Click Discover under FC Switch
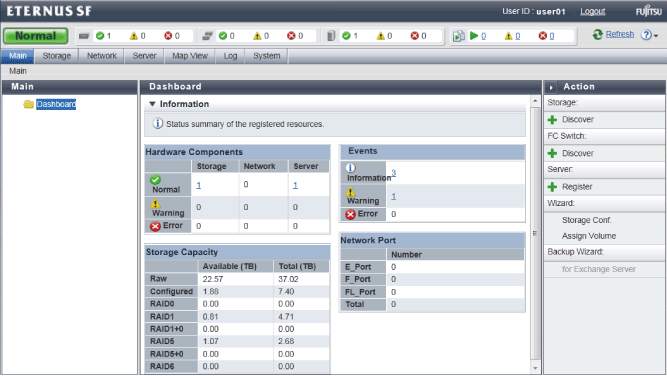 (578, 153)
